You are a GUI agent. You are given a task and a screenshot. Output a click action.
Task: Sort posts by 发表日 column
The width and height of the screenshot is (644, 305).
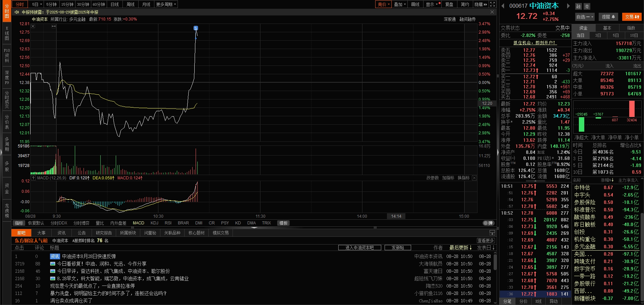pyautogui.click(x=486, y=248)
